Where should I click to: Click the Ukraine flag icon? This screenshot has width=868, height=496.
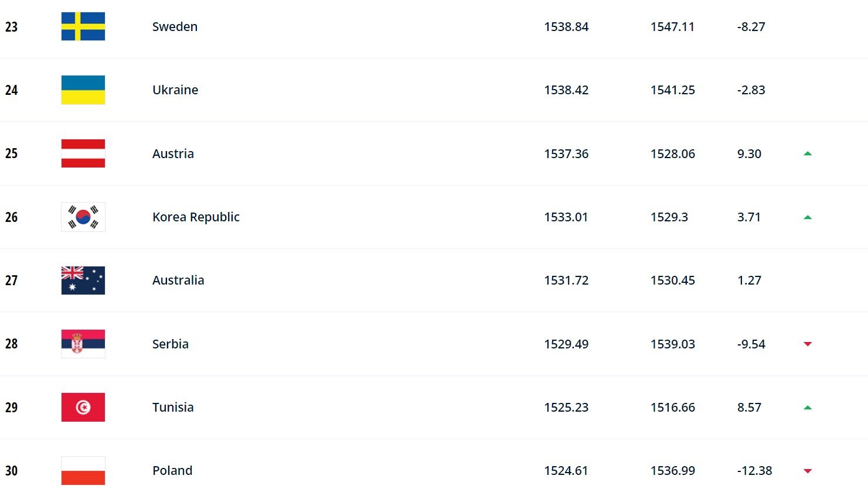[x=83, y=90]
